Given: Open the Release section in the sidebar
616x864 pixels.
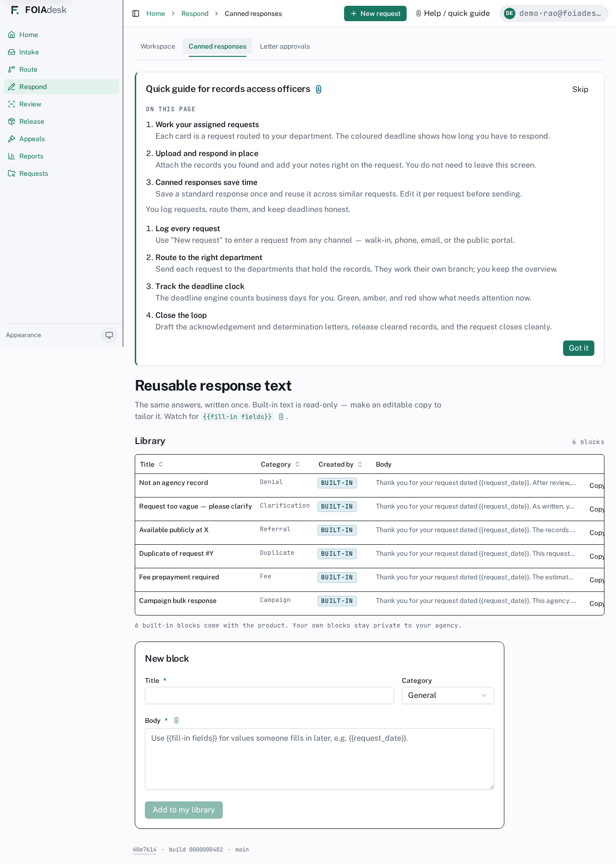Looking at the screenshot, I should 61,121.
